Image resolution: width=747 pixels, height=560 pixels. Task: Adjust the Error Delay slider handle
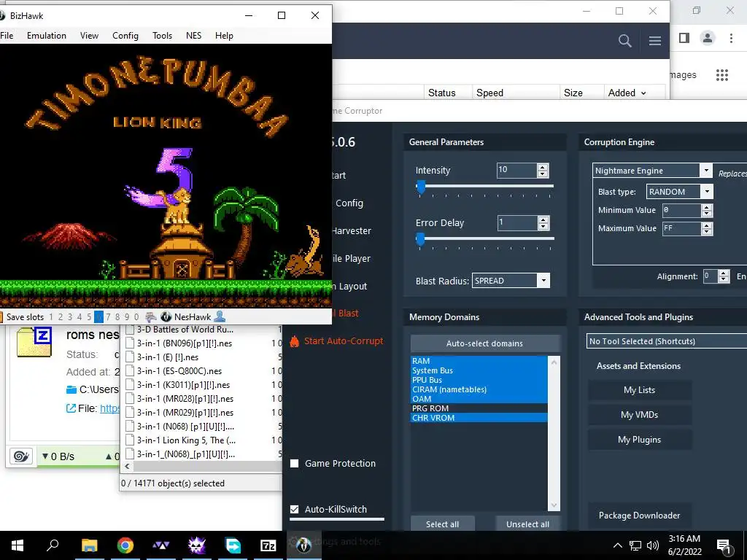(x=419, y=239)
